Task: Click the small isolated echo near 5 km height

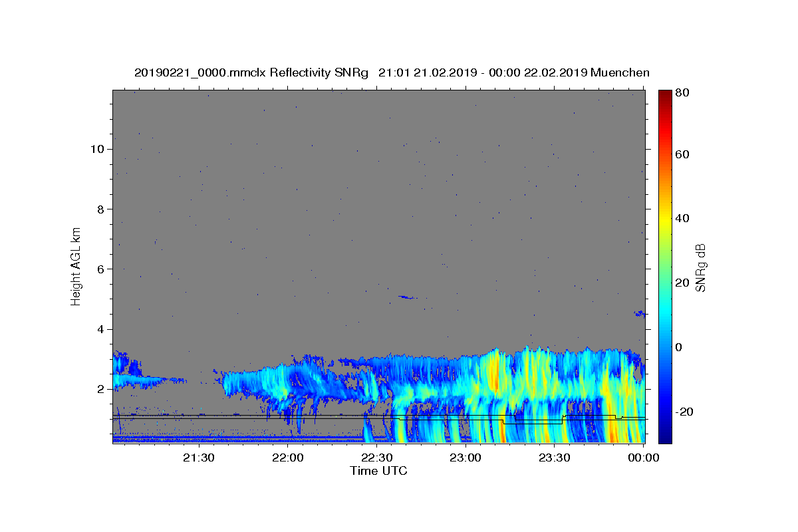Action: 407,297
